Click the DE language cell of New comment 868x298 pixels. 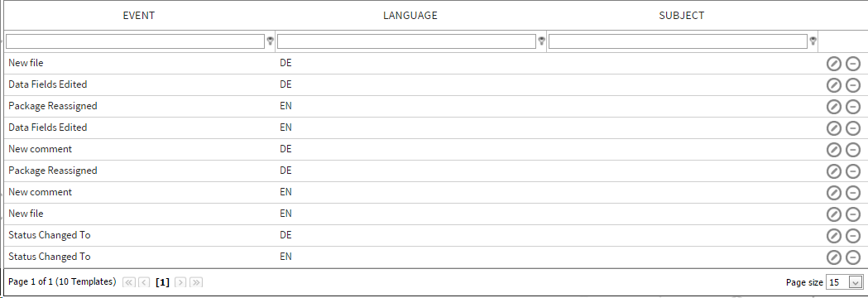(x=285, y=149)
